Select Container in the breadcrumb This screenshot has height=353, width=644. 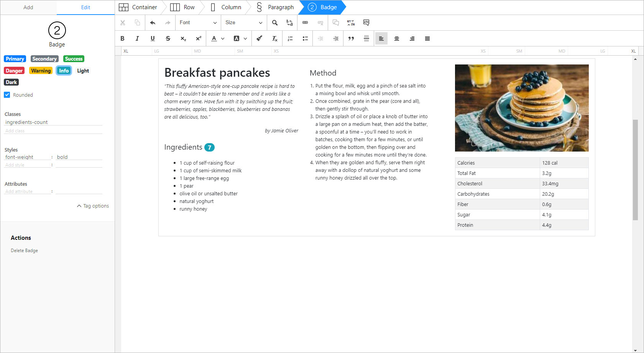138,7
